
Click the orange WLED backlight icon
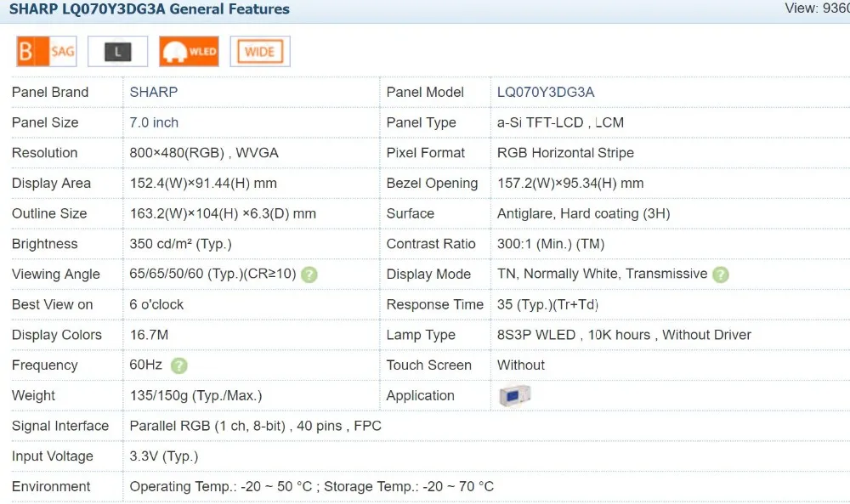[x=190, y=52]
